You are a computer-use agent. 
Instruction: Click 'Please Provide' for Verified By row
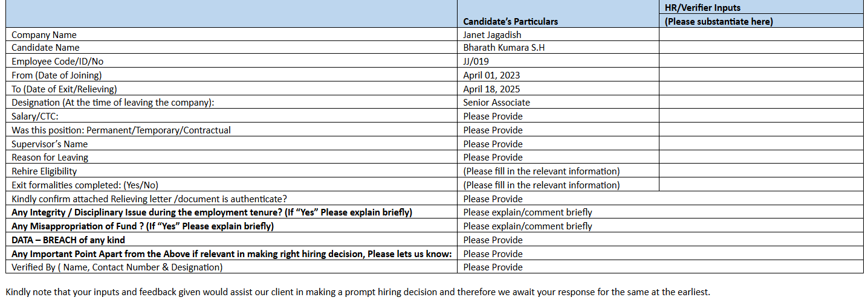[x=493, y=267]
